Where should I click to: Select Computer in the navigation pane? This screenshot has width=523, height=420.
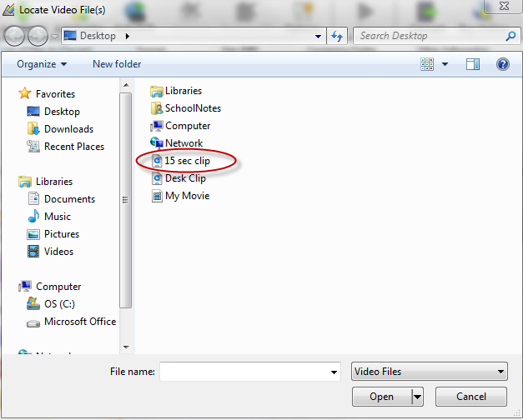coord(58,287)
